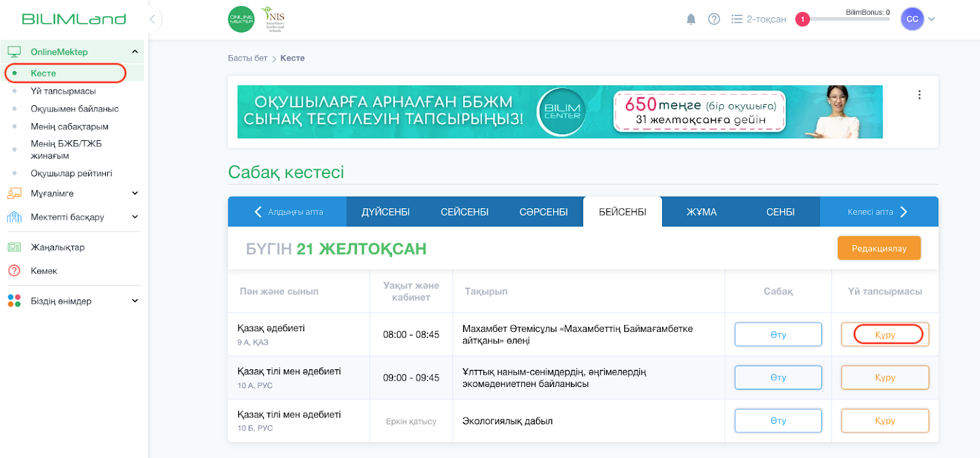980x458 pixels.
Task: Click Өту for the 10 А РУС lesson
Action: [778, 377]
